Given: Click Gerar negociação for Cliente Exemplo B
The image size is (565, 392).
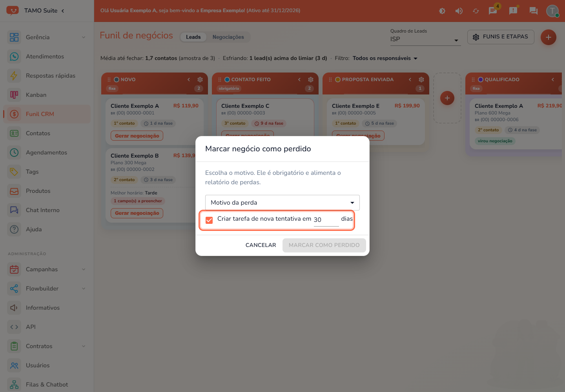Looking at the screenshot, I should [137, 213].
